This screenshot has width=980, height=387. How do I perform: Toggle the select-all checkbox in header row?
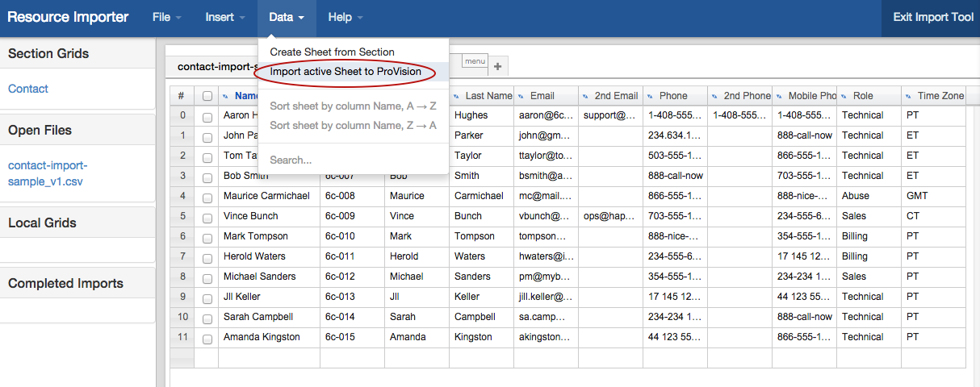pos(207,96)
